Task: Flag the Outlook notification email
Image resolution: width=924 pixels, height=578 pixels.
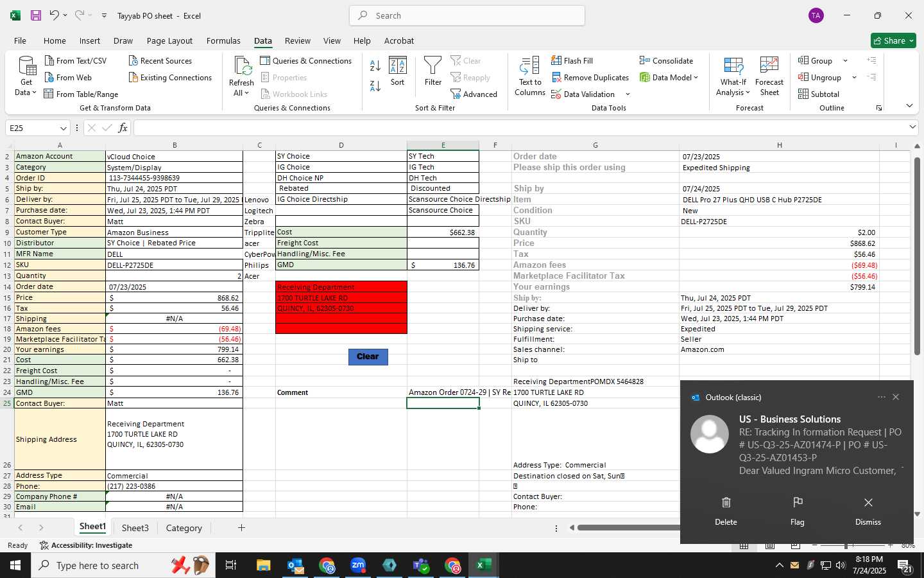Action: coord(797,511)
